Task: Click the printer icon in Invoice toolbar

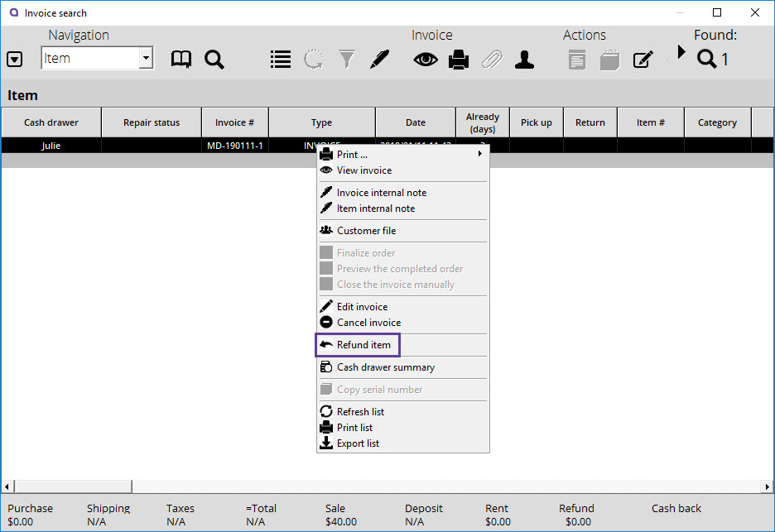Action: [x=459, y=59]
